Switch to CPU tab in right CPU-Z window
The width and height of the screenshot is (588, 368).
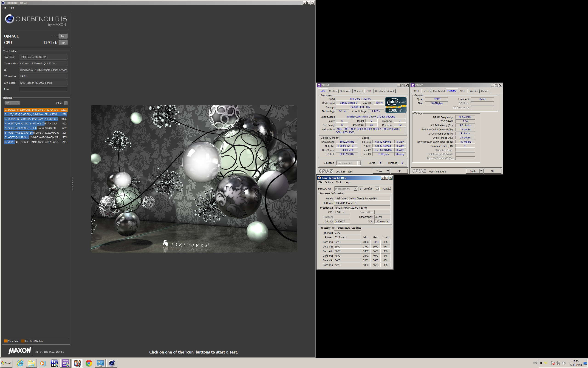coord(416,91)
